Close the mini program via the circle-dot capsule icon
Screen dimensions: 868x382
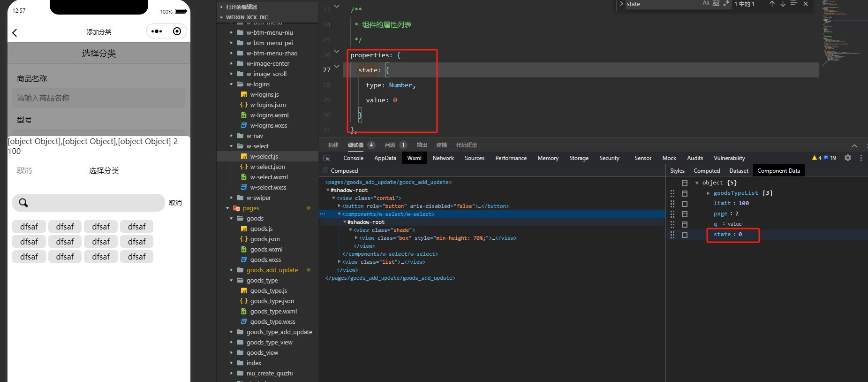click(x=177, y=31)
